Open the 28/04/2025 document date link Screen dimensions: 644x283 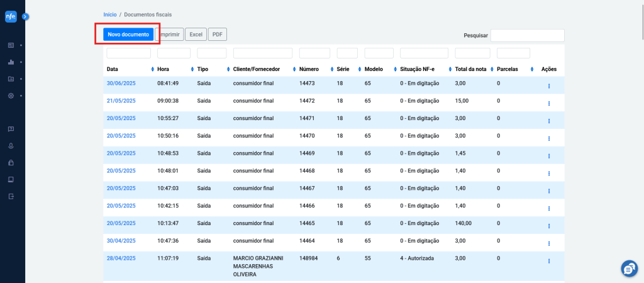[x=121, y=258]
